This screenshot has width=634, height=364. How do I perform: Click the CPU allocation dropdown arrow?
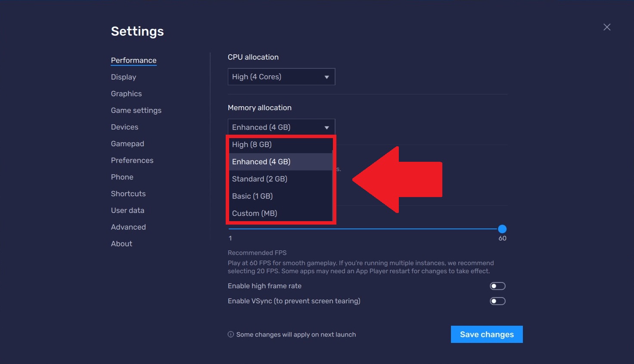click(326, 77)
